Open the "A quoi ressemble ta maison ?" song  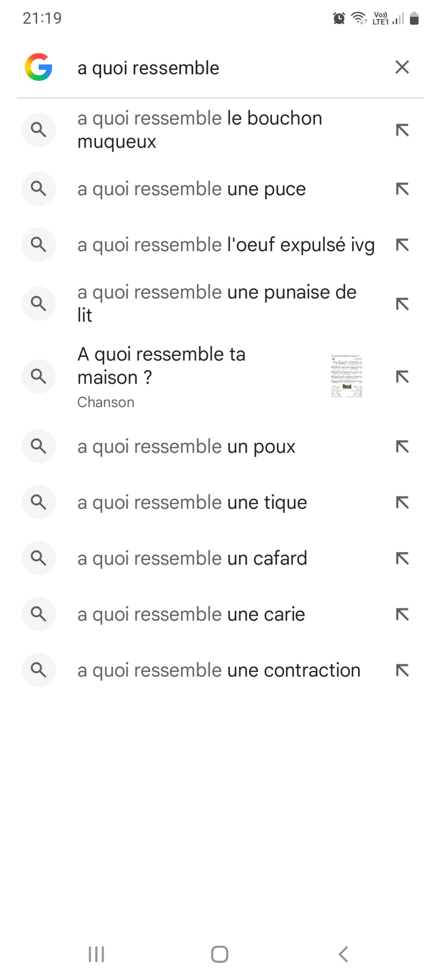pos(161,366)
